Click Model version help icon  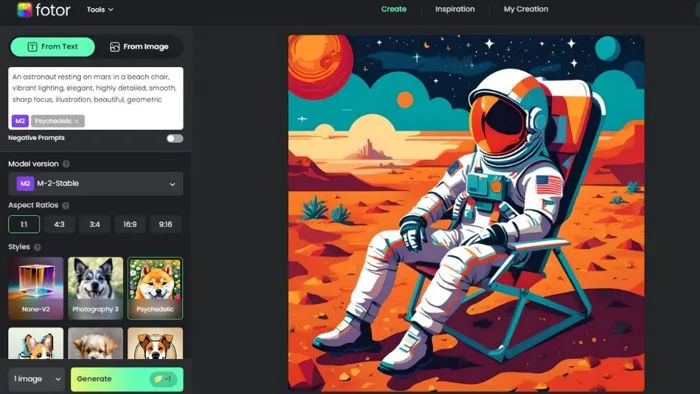(x=66, y=164)
